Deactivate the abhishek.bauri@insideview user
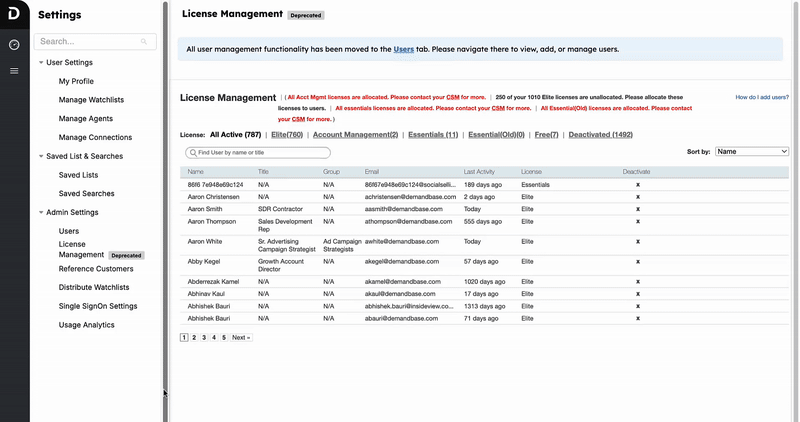Screen dimensions: 800x422 click(x=638, y=306)
